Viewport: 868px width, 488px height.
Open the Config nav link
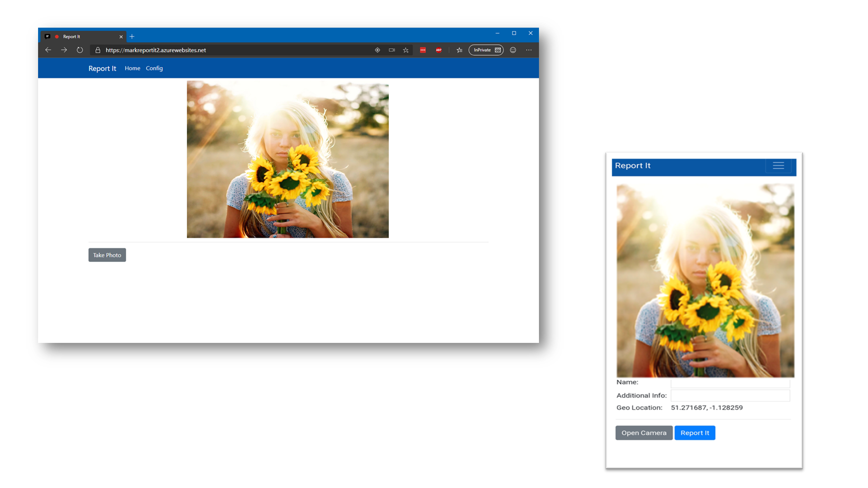click(x=154, y=68)
